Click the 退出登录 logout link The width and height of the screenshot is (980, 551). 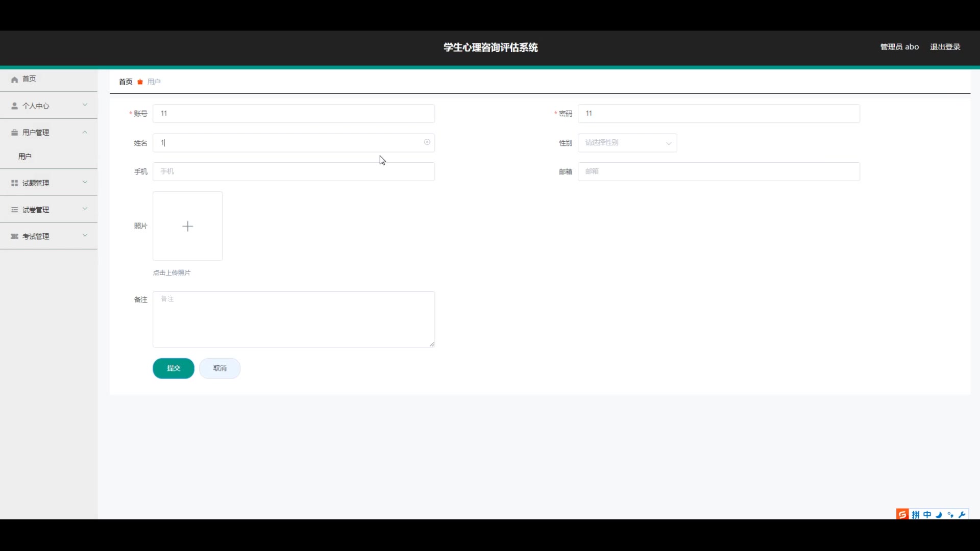pyautogui.click(x=945, y=47)
